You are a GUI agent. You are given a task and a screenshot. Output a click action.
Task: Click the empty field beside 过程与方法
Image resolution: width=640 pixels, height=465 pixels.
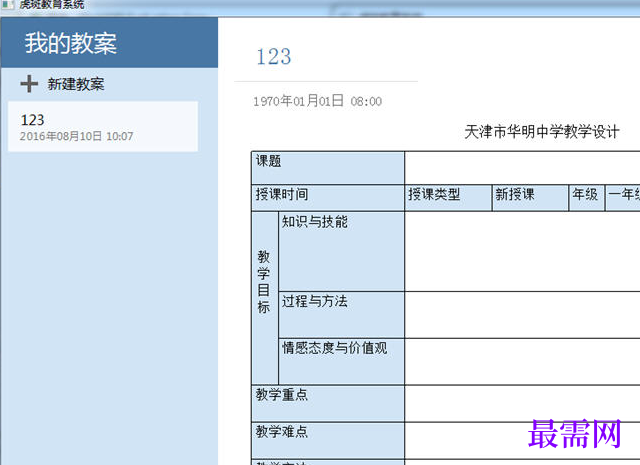(522, 315)
